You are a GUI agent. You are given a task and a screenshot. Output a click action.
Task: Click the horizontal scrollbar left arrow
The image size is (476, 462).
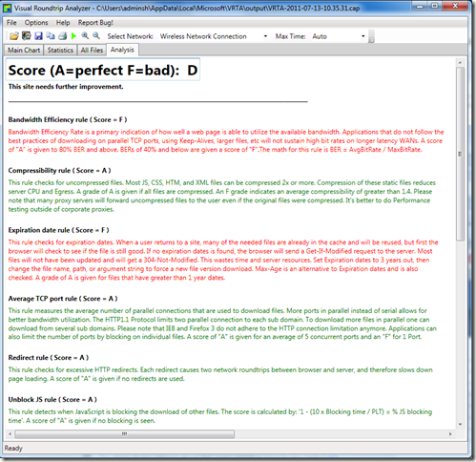coord(10,434)
